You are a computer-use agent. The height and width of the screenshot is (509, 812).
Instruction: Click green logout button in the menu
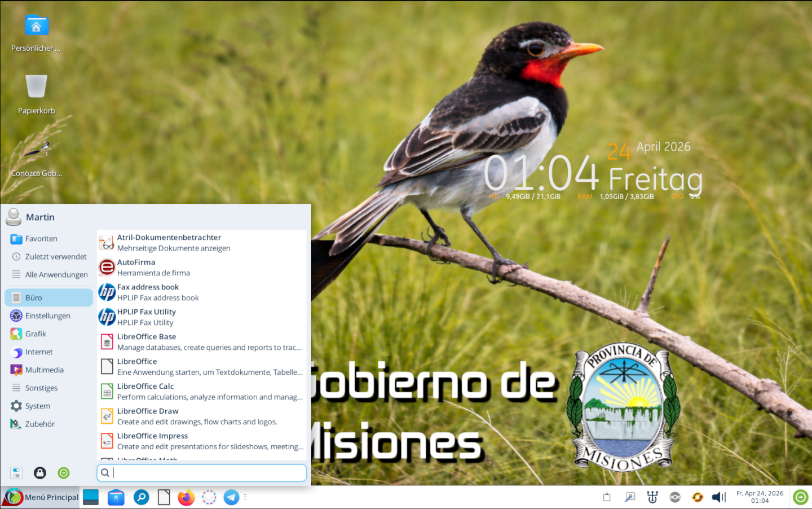point(64,473)
